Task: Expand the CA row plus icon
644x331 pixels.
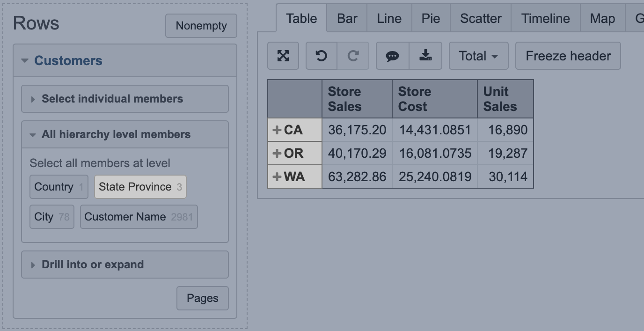Action: click(x=277, y=130)
